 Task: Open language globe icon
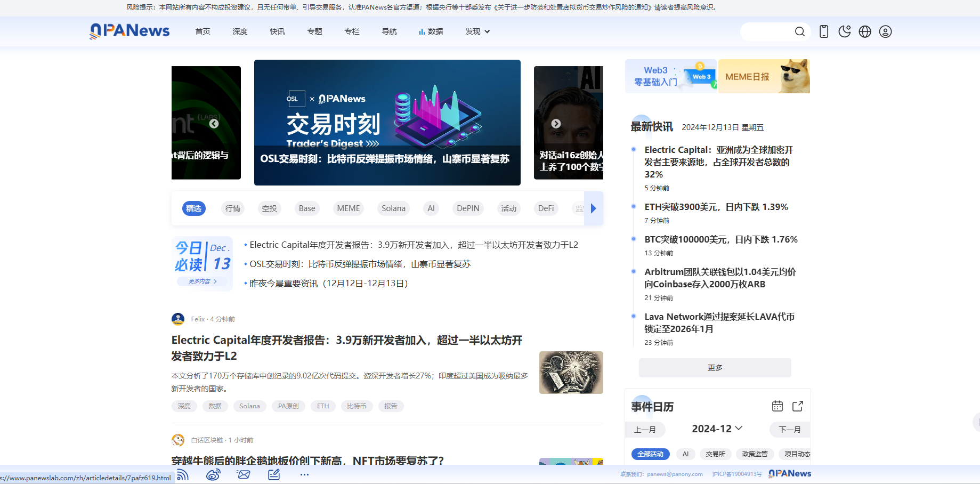[x=865, y=32]
